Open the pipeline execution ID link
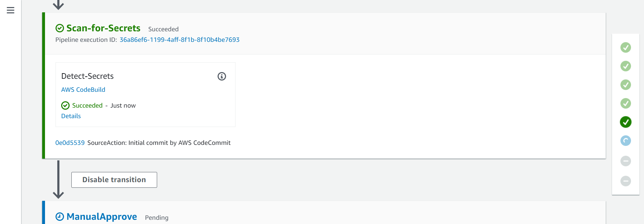Screen dimensions: 644x224 pos(180,40)
